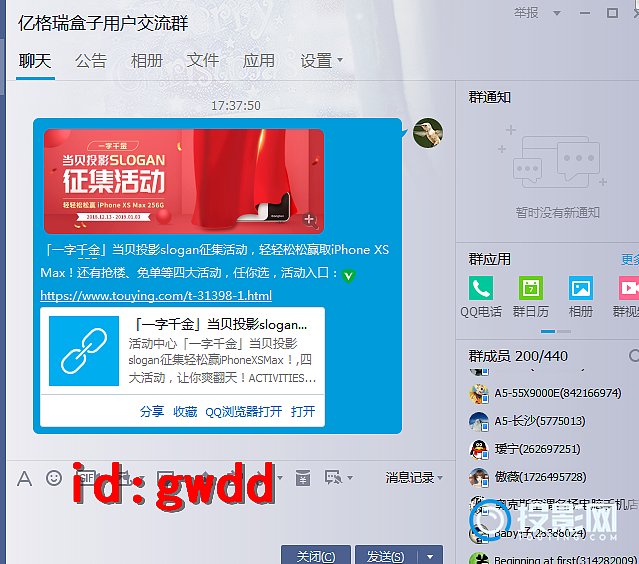The width and height of the screenshot is (639, 564).
Task: Open the font style A tool
Action: [x=24, y=478]
